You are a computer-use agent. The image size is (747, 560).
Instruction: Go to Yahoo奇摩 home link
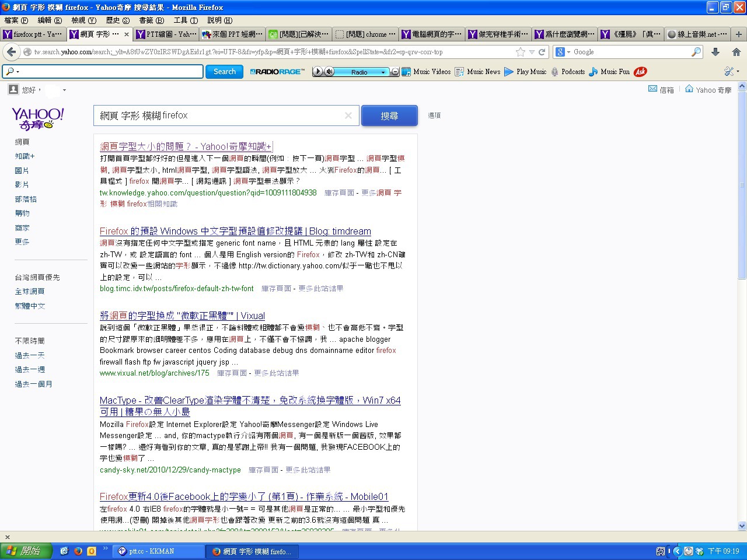(x=708, y=90)
